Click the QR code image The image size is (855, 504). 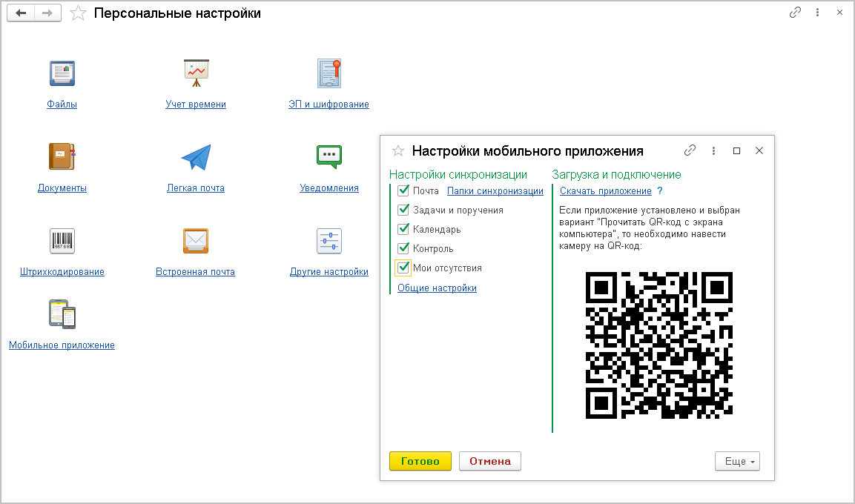coord(659,345)
